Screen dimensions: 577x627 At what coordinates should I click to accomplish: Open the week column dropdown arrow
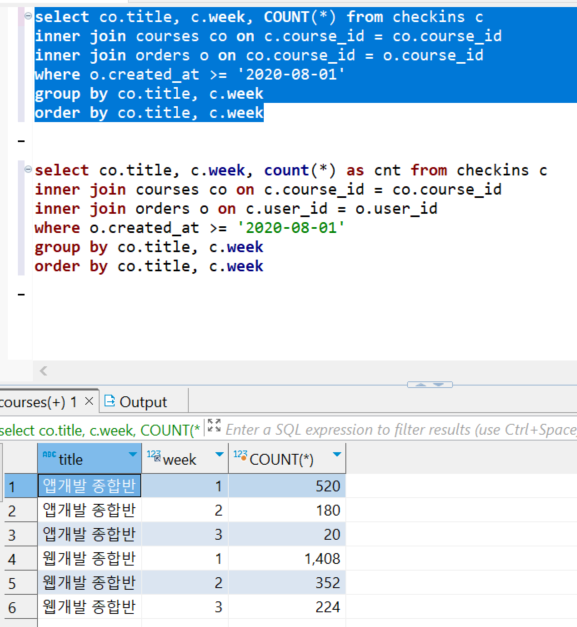click(219, 455)
